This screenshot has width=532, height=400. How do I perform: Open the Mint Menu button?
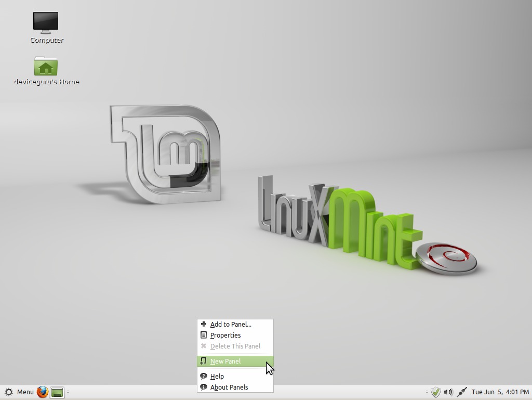[19, 392]
